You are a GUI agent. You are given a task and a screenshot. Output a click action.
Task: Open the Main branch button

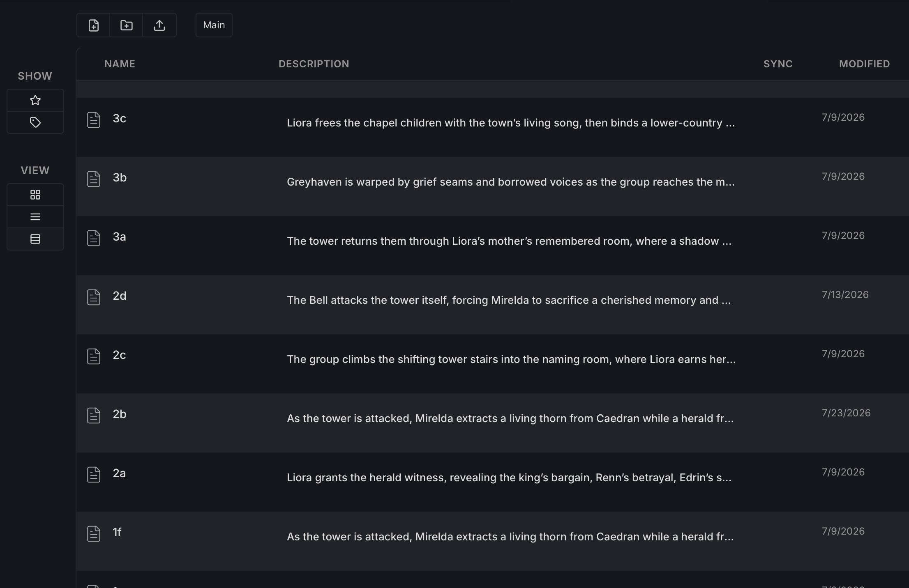coord(214,25)
